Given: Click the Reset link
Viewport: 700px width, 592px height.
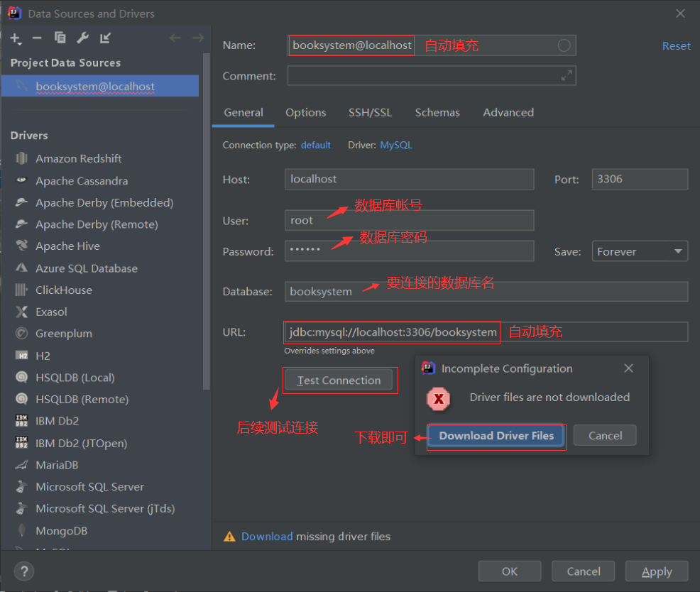Looking at the screenshot, I should 676,46.
